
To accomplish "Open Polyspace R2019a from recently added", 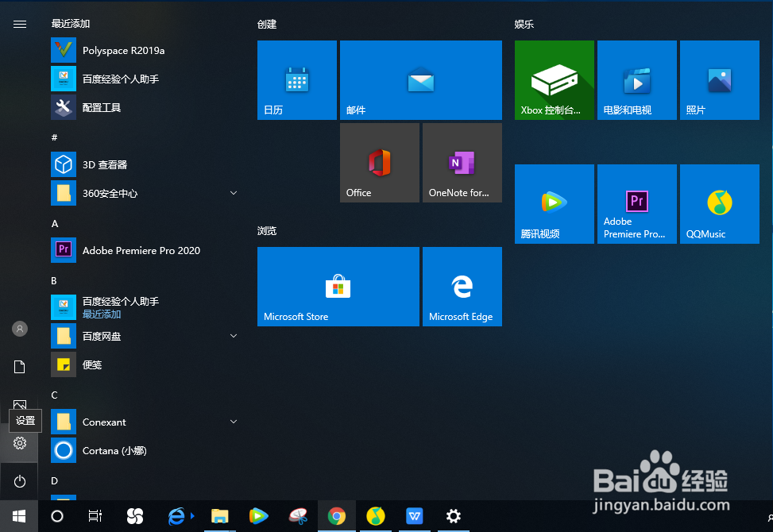I will pos(145,50).
